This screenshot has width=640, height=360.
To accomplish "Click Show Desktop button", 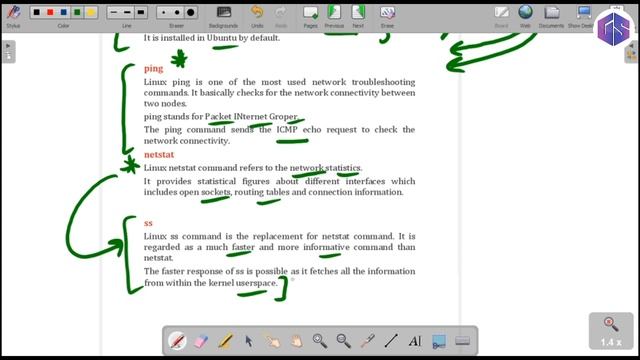I will (x=582, y=16).
